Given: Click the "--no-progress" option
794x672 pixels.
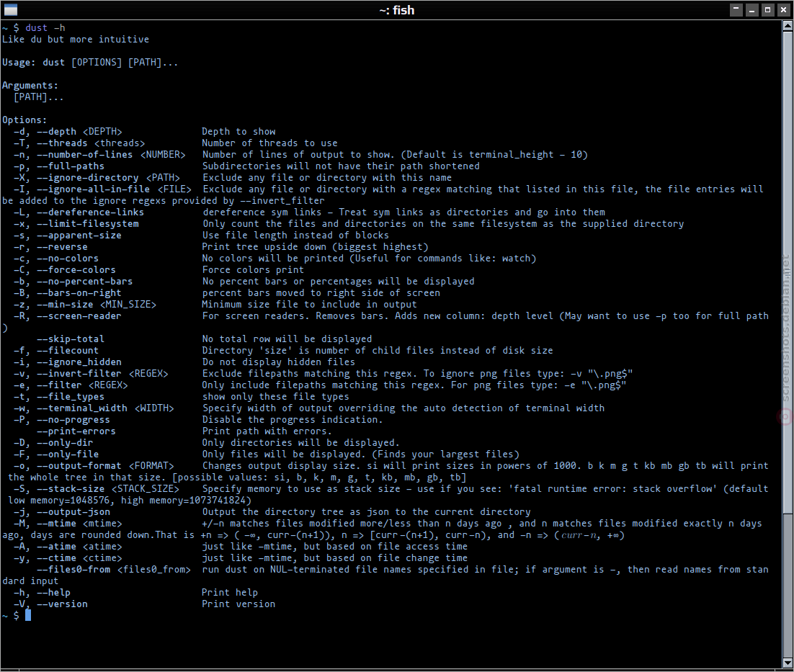Looking at the screenshot, I should click(x=73, y=420).
